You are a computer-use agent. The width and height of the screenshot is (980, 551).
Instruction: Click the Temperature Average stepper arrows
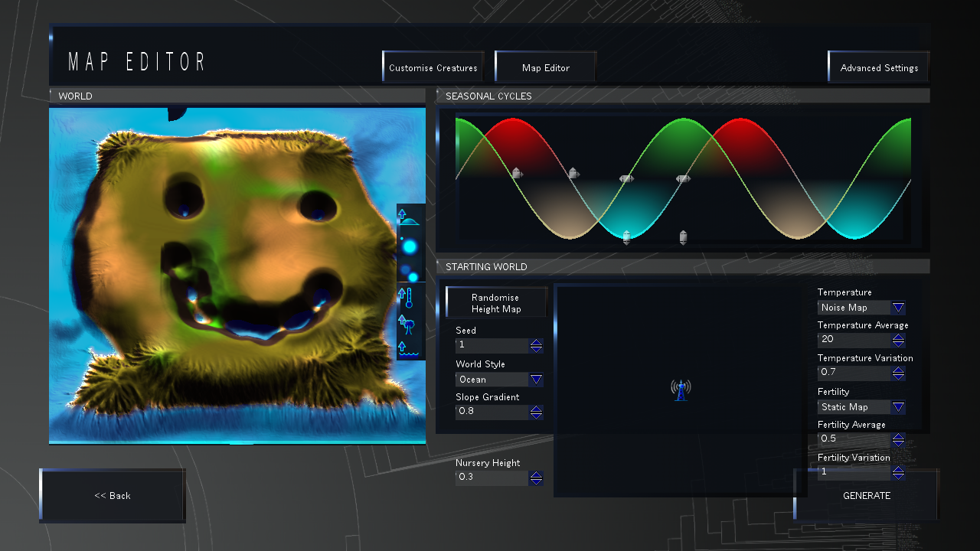coord(899,340)
